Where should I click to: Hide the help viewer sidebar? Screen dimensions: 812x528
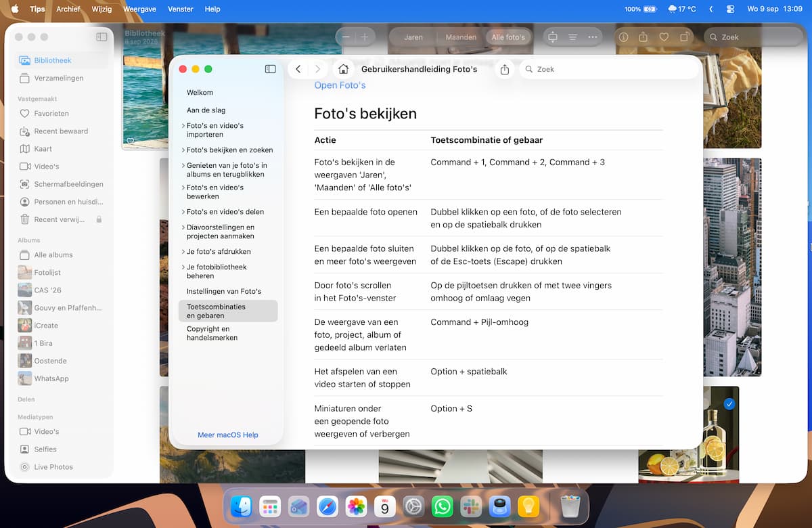point(271,69)
